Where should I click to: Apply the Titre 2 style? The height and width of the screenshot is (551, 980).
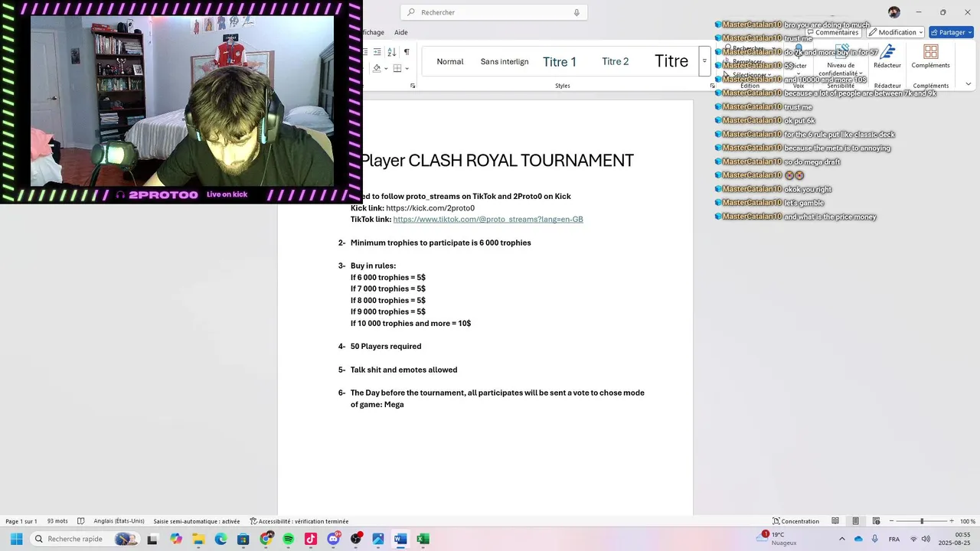615,61
